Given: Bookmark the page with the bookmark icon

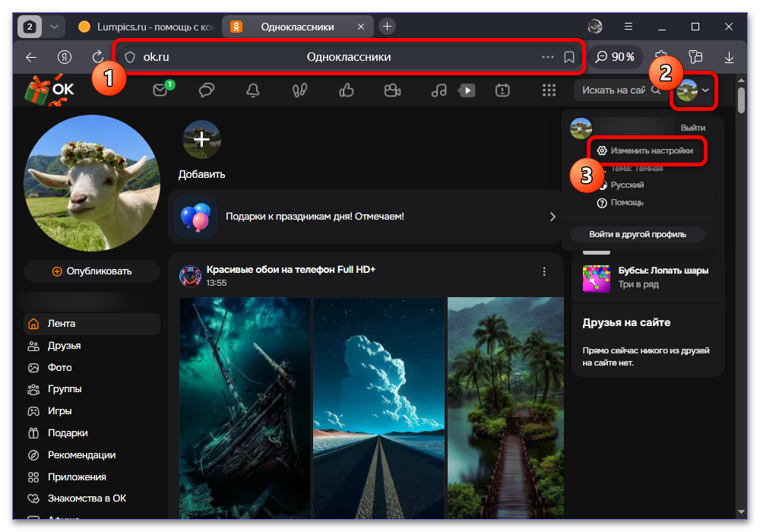Looking at the screenshot, I should (x=569, y=57).
